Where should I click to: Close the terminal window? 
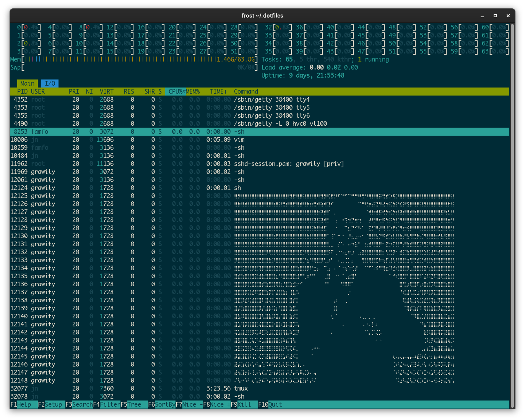point(508,16)
